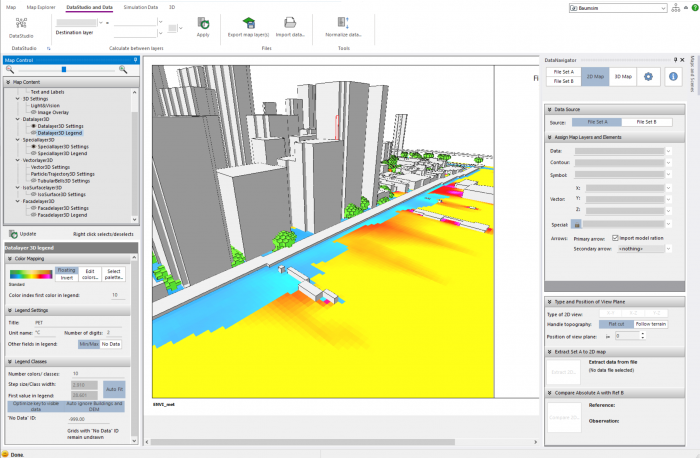
Task: Open DataNavigator settings gear
Action: 647,76
